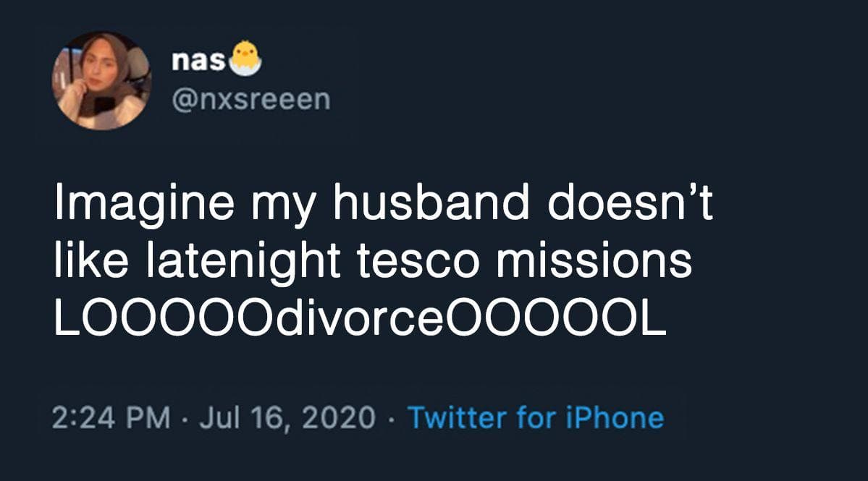Click the LOOOOOdivorceOOOOOL text
This screenshot has height=481, width=868.
point(360,320)
